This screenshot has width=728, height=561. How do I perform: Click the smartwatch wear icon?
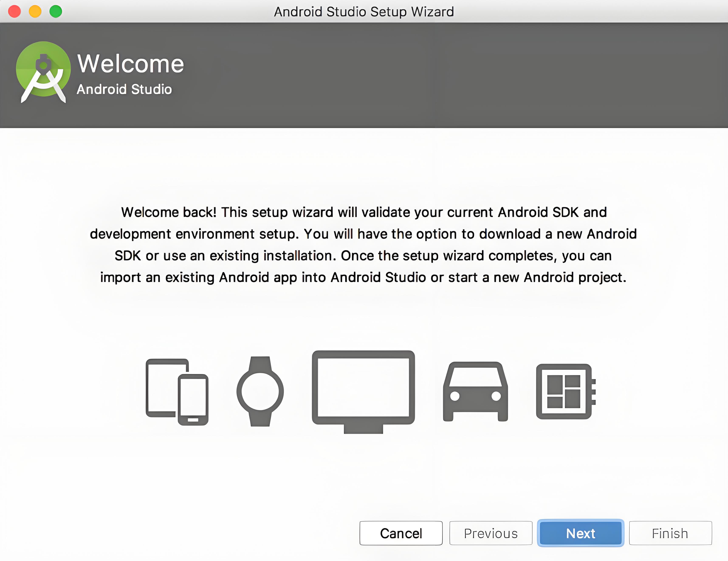[x=260, y=391]
